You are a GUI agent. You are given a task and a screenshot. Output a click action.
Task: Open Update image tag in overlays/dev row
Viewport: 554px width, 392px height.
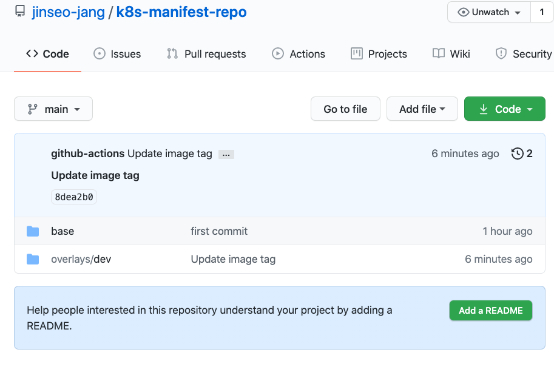click(x=233, y=259)
